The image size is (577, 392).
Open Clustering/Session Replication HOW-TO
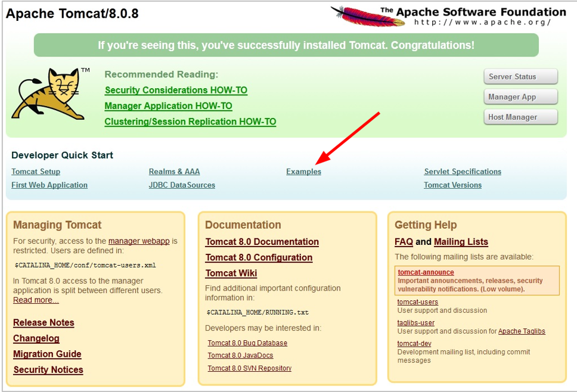point(190,122)
